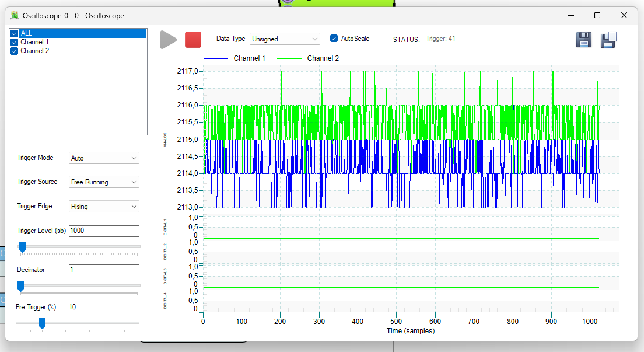Open the Trigger Mode dropdown
644x352 pixels.
pyautogui.click(x=104, y=158)
